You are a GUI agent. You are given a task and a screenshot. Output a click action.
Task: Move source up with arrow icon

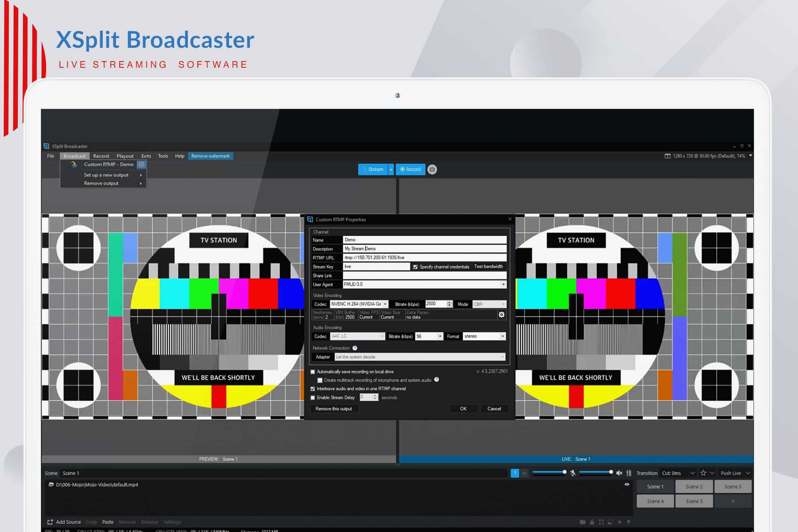(629, 522)
